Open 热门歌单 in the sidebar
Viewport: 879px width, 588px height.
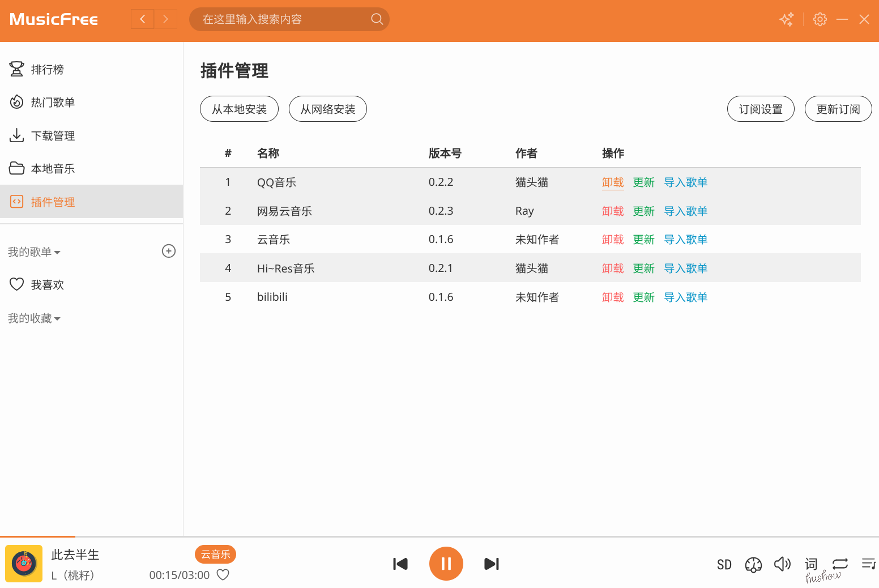pyautogui.click(x=91, y=102)
